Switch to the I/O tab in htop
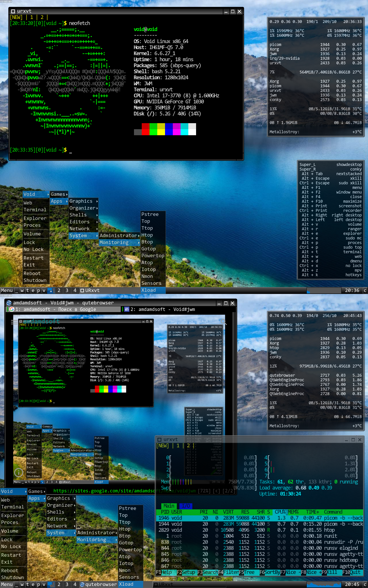368x588 pixels. click(186, 506)
